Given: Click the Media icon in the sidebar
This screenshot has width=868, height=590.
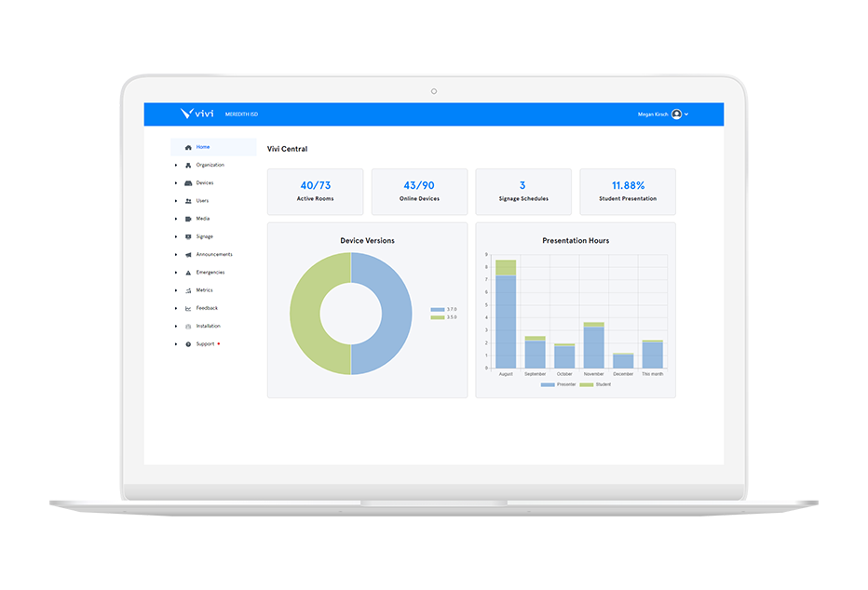Looking at the screenshot, I should coord(187,219).
